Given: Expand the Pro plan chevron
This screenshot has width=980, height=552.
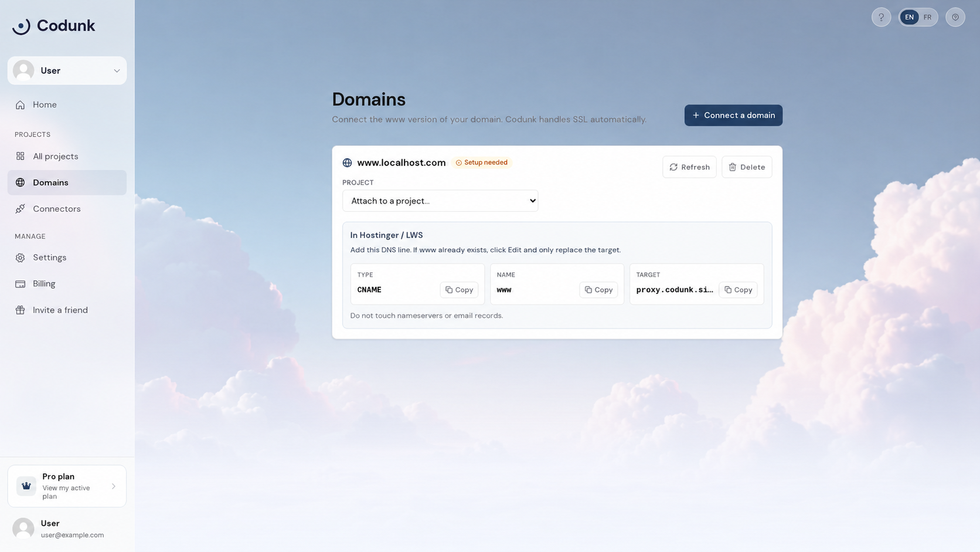Looking at the screenshot, I should 114,486.
